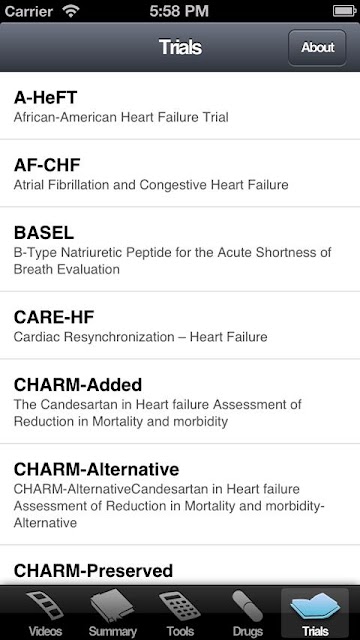This screenshot has width=360, height=640.
Task: Tap the 5:58 PM clock
Action: (x=179, y=11)
